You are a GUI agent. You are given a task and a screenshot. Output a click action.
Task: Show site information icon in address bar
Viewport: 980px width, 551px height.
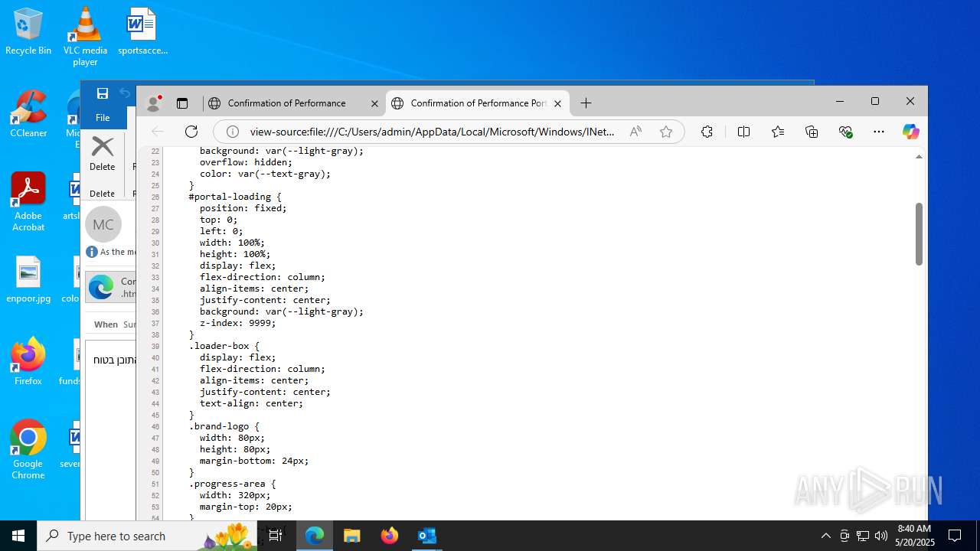[x=233, y=132]
